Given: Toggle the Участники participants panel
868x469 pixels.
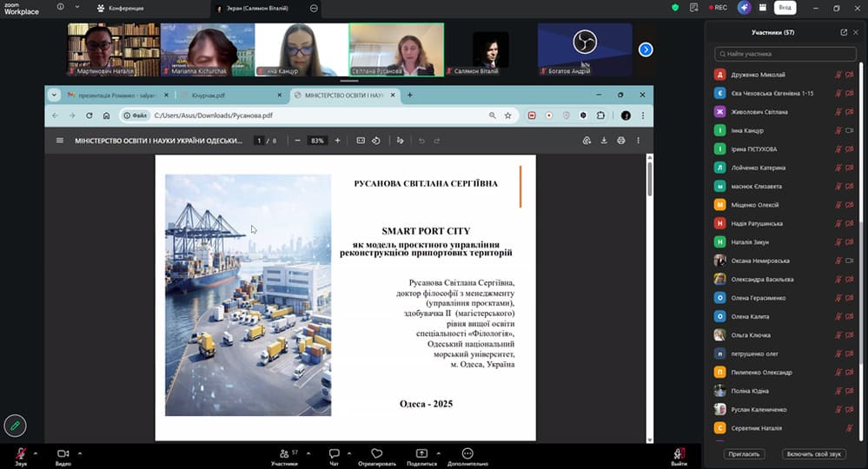Looking at the screenshot, I should click(x=284, y=453).
